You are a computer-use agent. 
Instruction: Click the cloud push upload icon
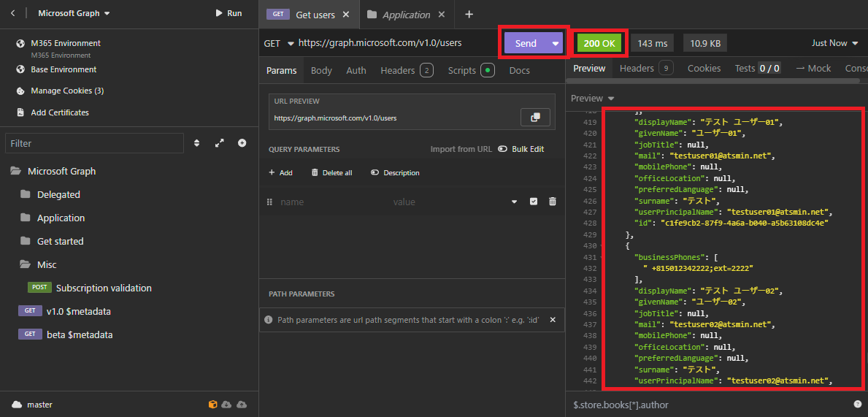click(242, 405)
